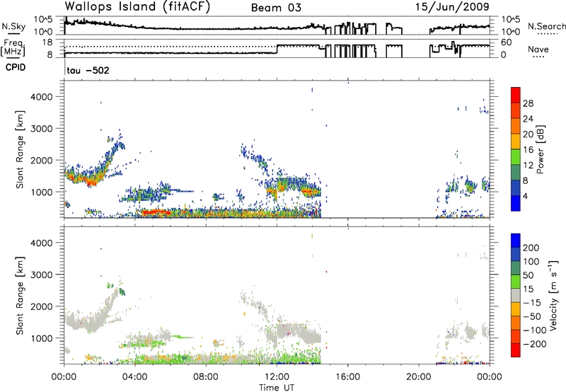
Task: Select the 'Freq. [MHz]' axis label
Action: coord(13,48)
